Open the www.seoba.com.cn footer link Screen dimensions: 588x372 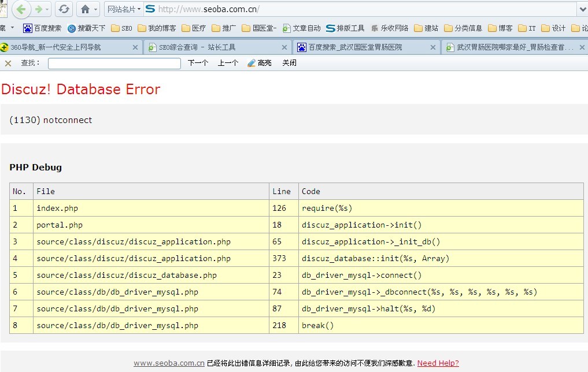(169, 363)
